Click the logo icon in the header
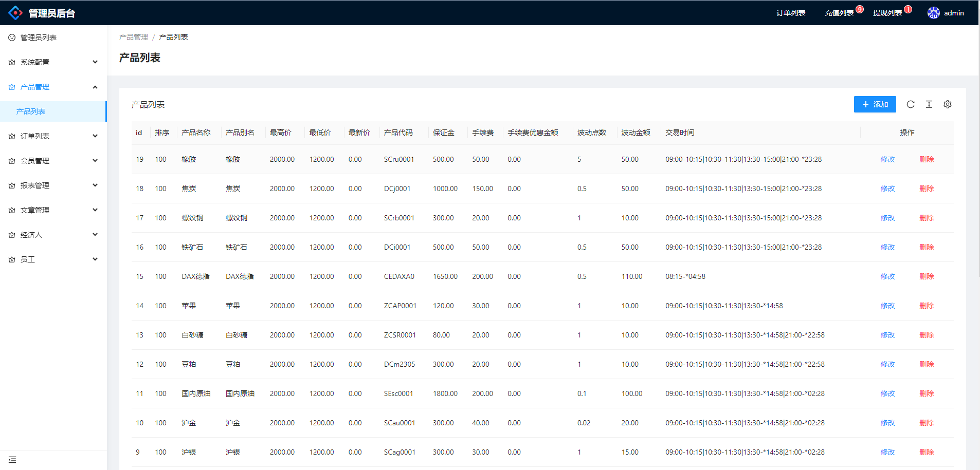Viewport: 980px width, 470px height. pos(15,13)
